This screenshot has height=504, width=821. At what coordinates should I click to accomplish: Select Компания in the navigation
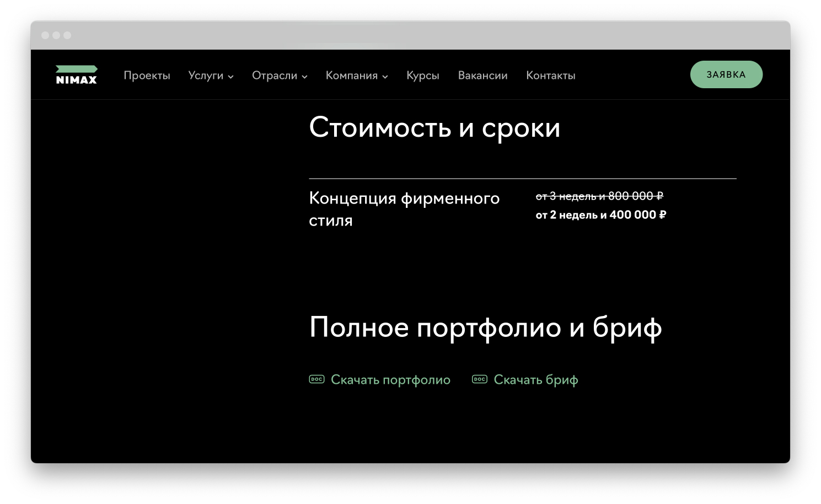point(351,76)
